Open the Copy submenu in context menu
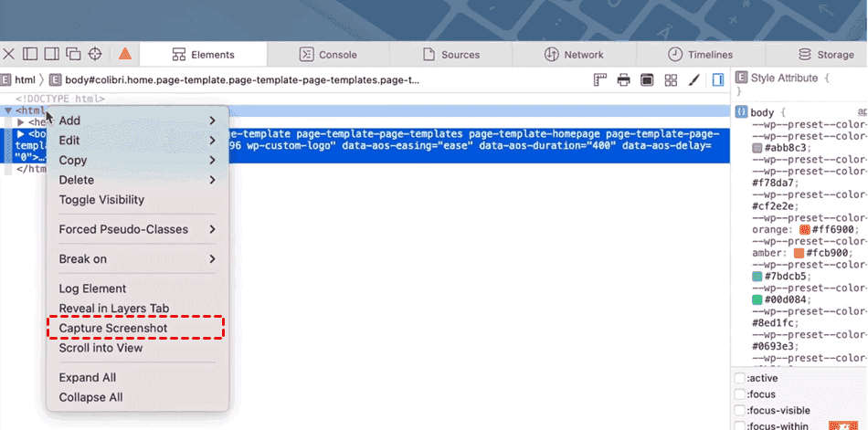The width and height of the screenshot is (868, 430). tap(137, 161)
